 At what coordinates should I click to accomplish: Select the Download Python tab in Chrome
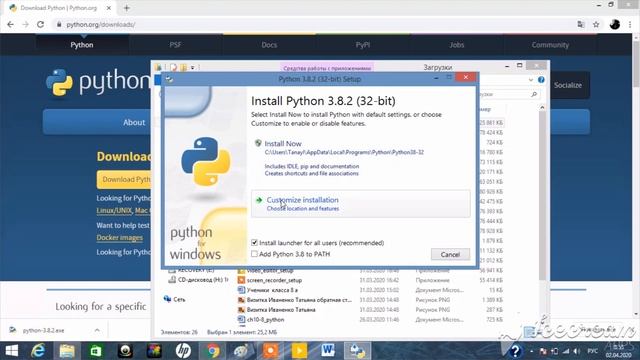[x=59, y=8]
